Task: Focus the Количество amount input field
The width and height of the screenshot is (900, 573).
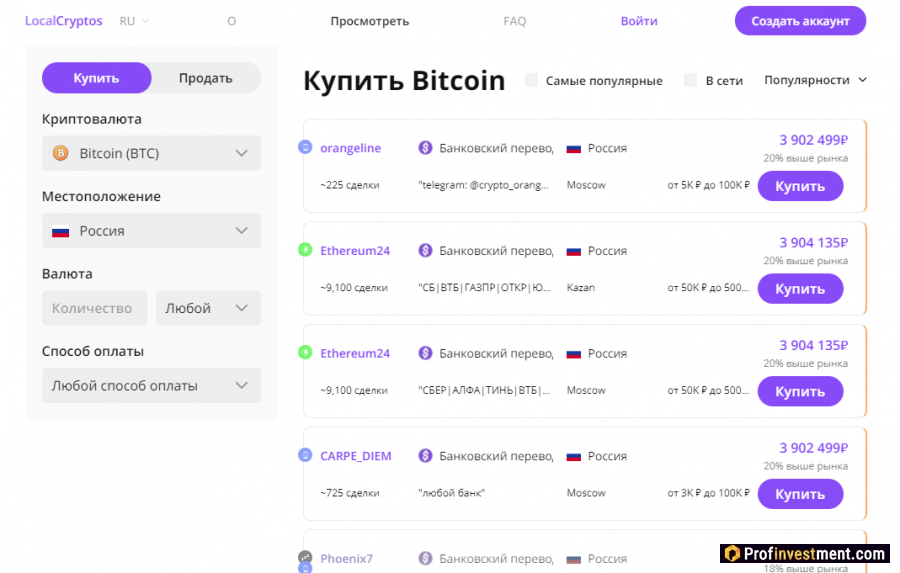Action: click(x=94, y=308)
